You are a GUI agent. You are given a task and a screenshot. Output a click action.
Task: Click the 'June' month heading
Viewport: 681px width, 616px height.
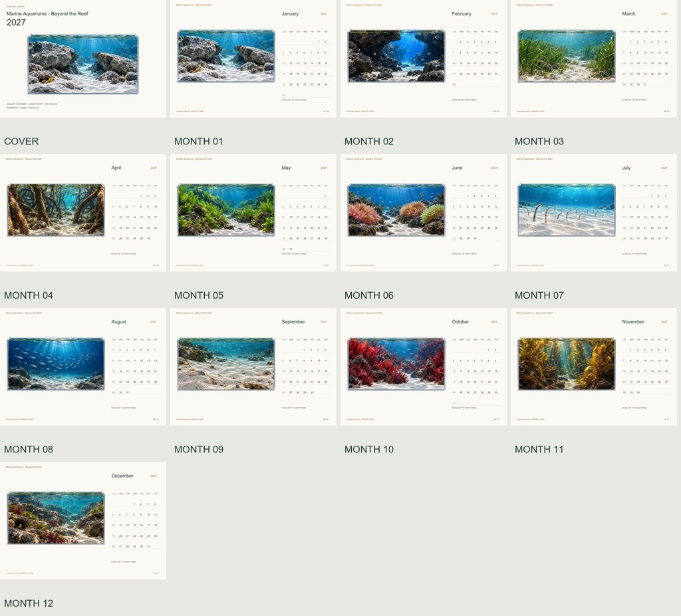tap(457, 168)
